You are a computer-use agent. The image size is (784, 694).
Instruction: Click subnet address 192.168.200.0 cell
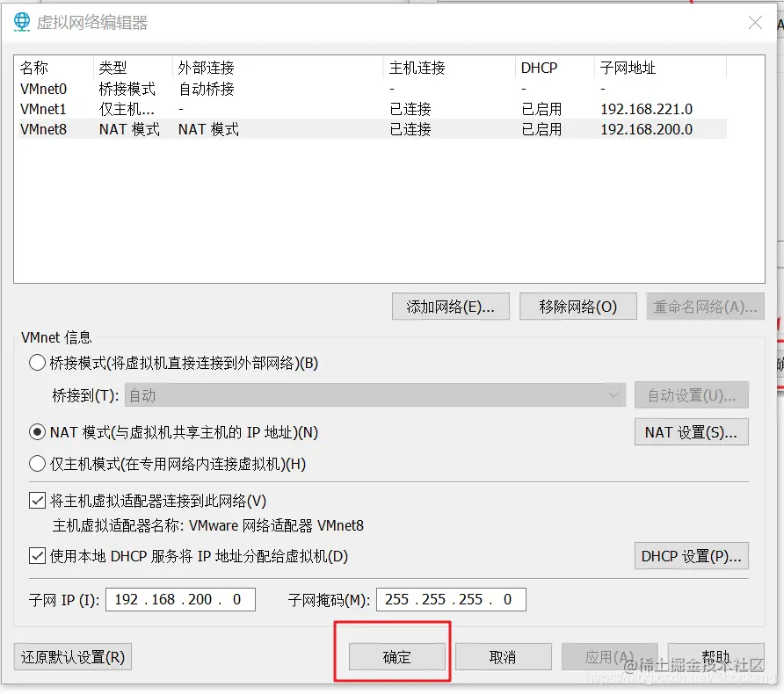(647, 129)
